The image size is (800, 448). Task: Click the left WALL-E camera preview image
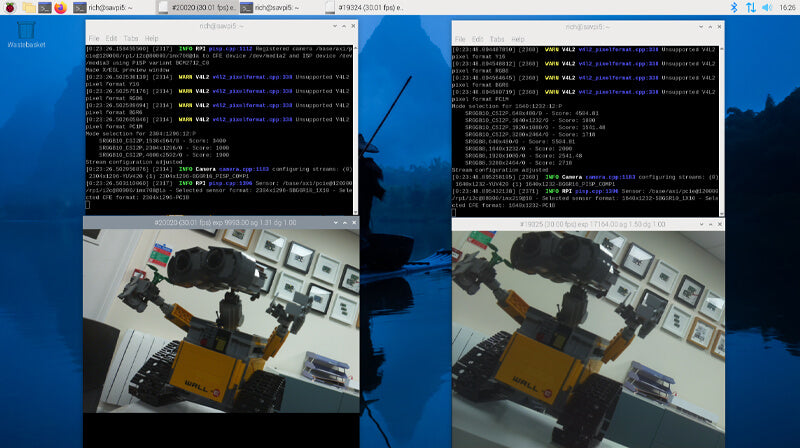[x=221, y=320]
